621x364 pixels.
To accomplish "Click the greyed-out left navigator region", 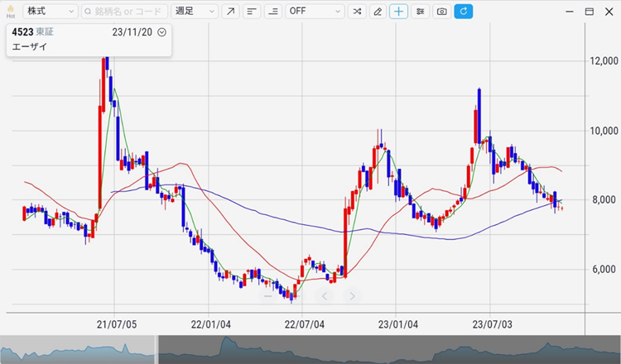I will pyautogui.click(x=77, y=350).
